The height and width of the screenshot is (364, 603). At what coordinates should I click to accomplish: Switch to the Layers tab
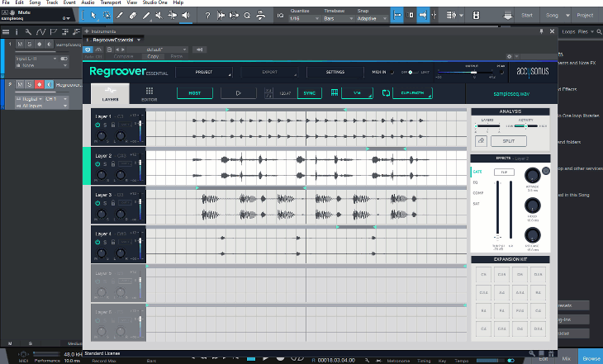tap(110, 94)
